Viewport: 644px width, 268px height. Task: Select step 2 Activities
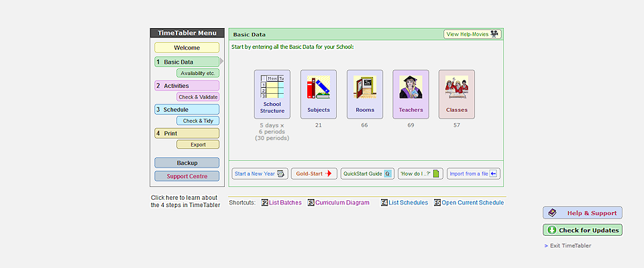click(x=187, y=86)
